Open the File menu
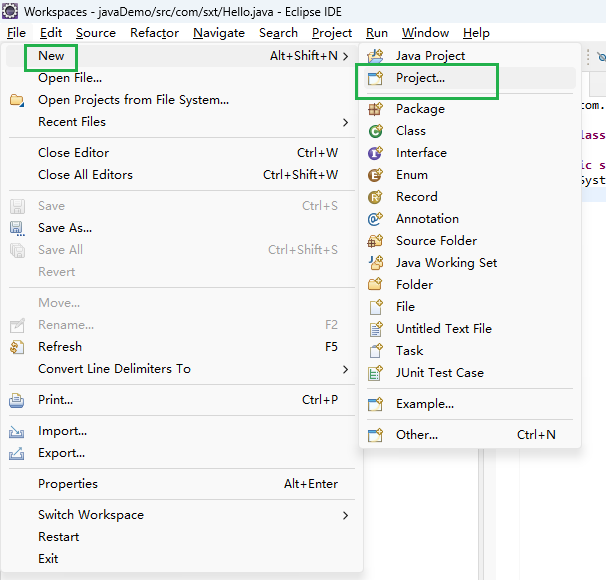 16,33
